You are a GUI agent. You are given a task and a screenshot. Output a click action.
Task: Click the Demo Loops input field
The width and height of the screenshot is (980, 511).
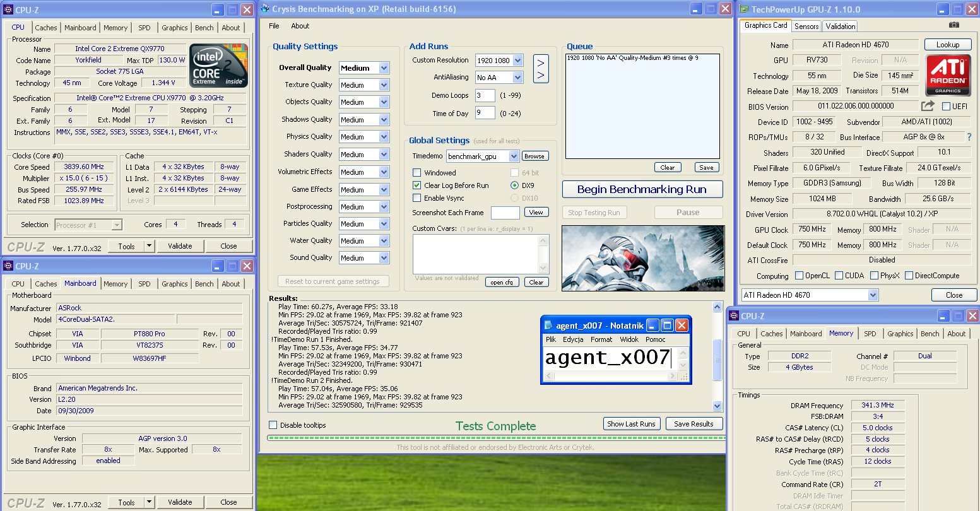(x=485, y=95)
